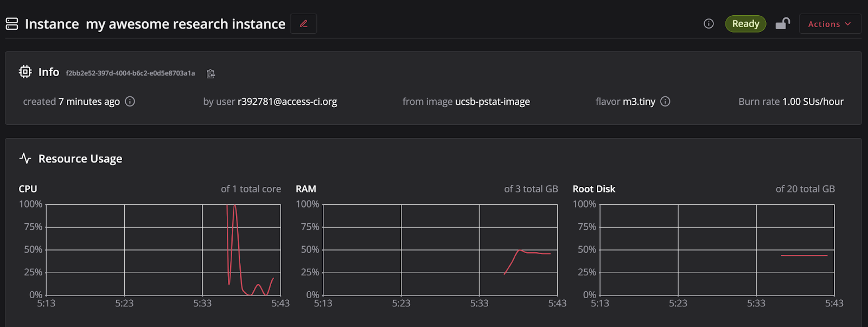Click the pulse icon beside Resource Usage

(25, 159)
